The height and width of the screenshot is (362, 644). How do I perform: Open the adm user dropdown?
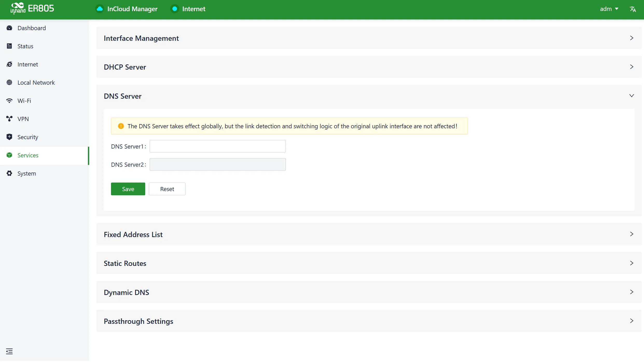[x=609, y=9]
